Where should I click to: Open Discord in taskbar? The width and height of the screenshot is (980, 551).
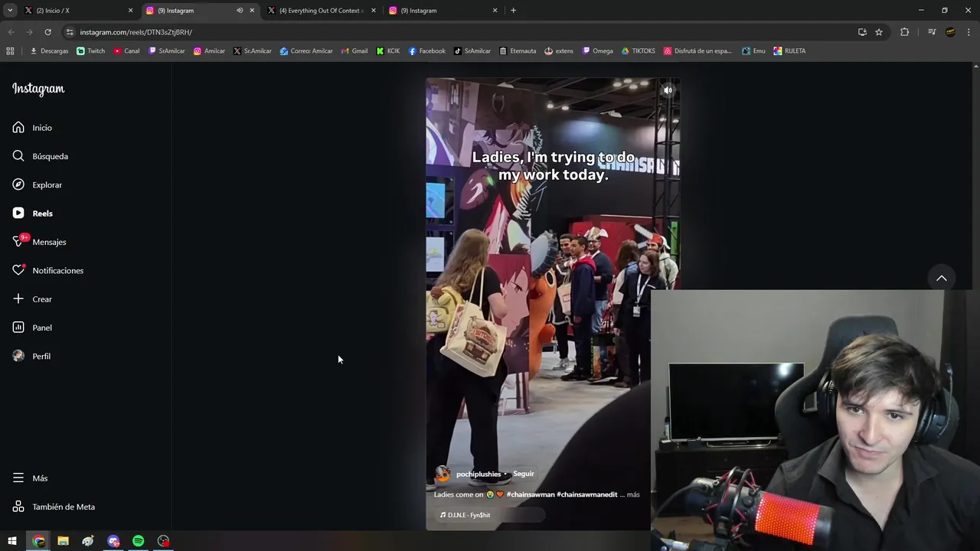(x=113, y=541)
